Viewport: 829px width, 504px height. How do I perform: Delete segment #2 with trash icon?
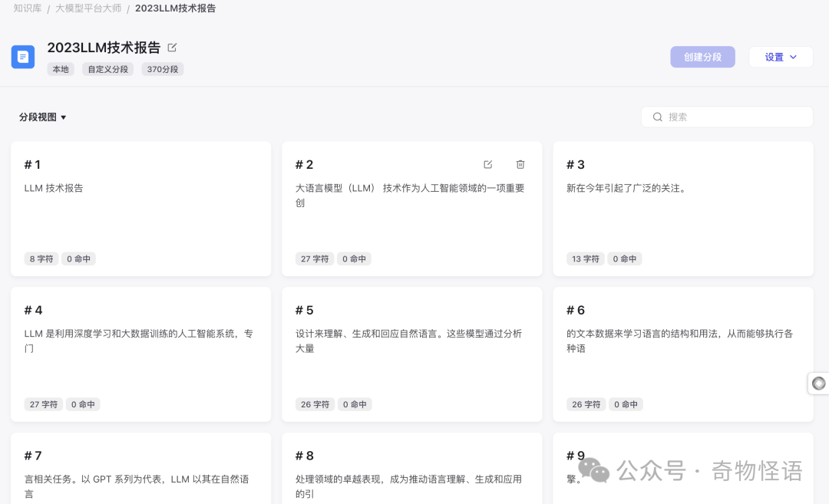520,164
